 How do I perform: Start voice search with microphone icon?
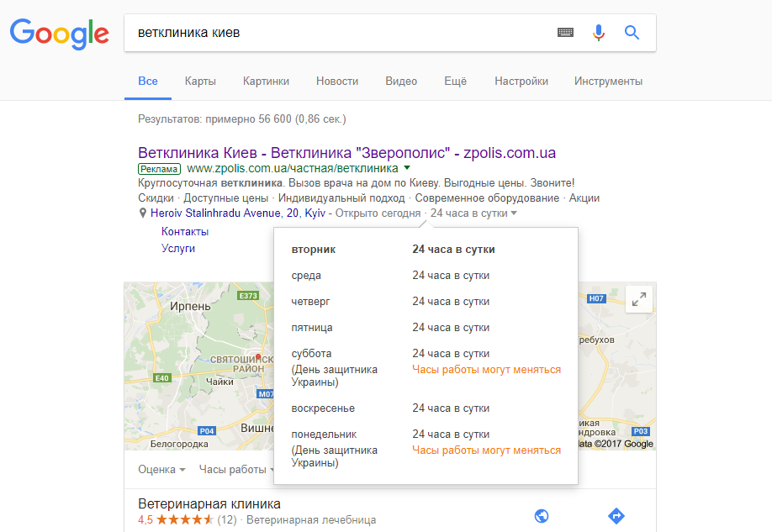599,33
